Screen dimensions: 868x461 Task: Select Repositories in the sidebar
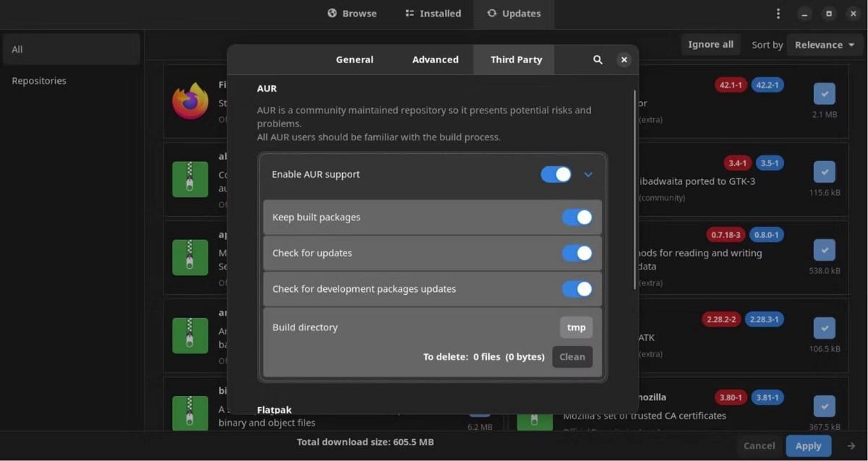[x=39, y=80]
